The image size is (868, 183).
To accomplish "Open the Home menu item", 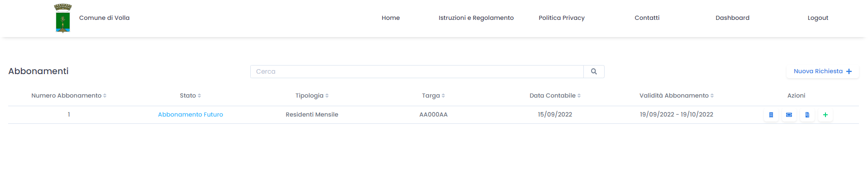I will coord(391,18).
